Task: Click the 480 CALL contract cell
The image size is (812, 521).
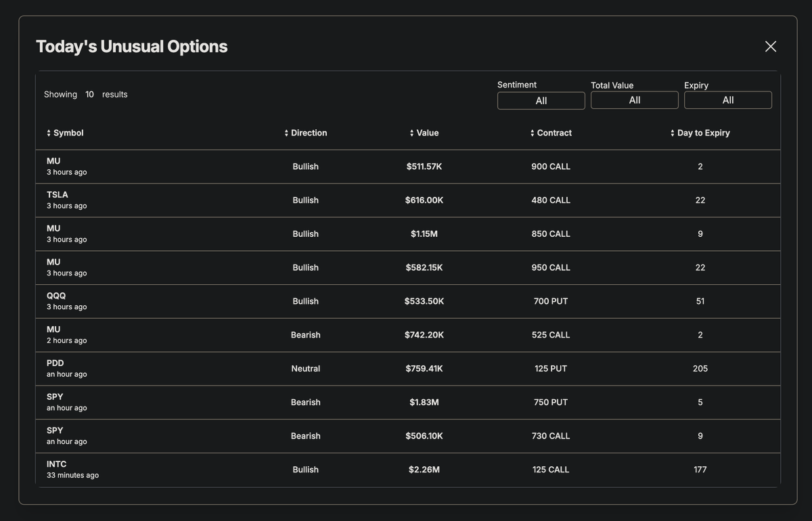Action: coord(551,200)
